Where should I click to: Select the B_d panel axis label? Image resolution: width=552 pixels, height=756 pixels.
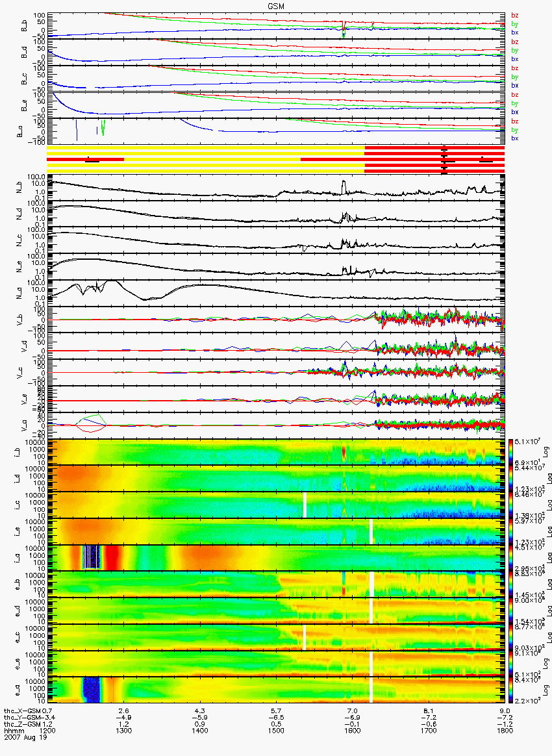click(23, 53)
